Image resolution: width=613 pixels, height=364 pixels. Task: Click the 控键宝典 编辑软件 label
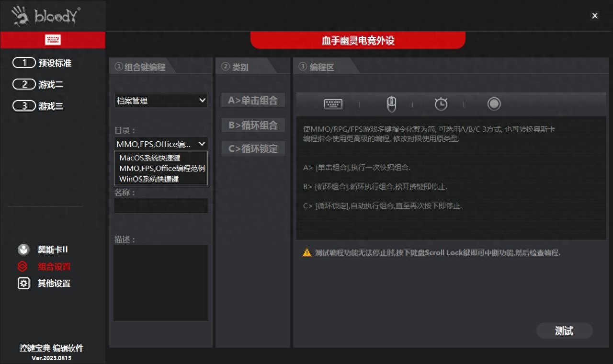click(x=51, y=348)
